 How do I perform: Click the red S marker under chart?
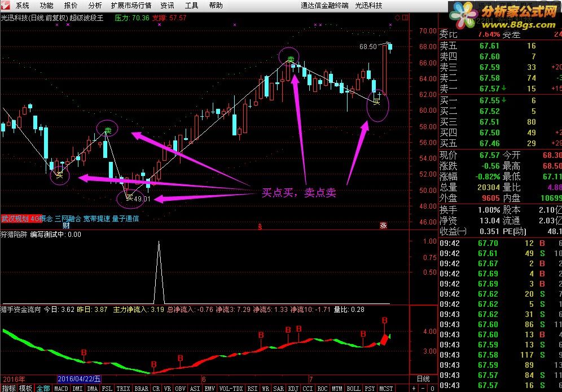[260, 227]
